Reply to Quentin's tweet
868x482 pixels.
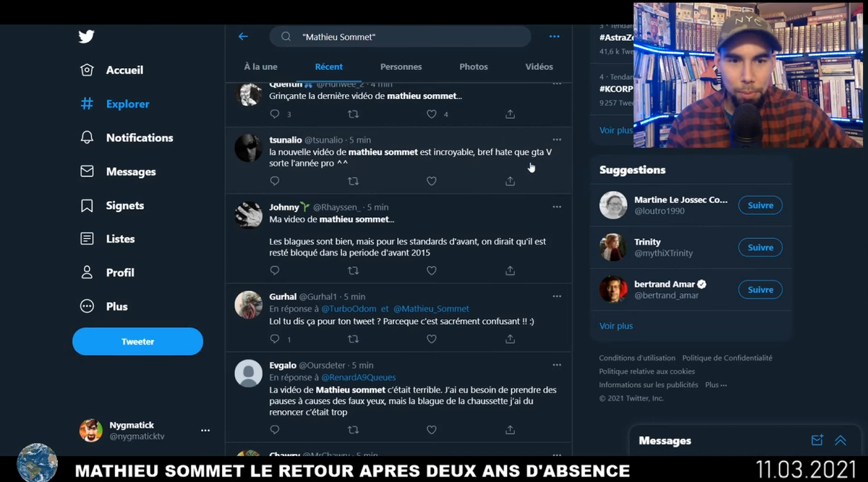(275, 114)
